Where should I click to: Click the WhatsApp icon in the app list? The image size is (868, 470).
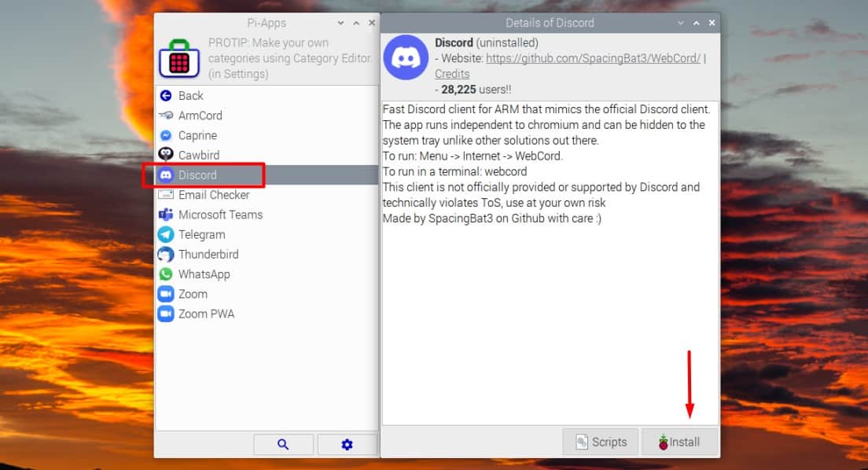[x=165, y=274]
